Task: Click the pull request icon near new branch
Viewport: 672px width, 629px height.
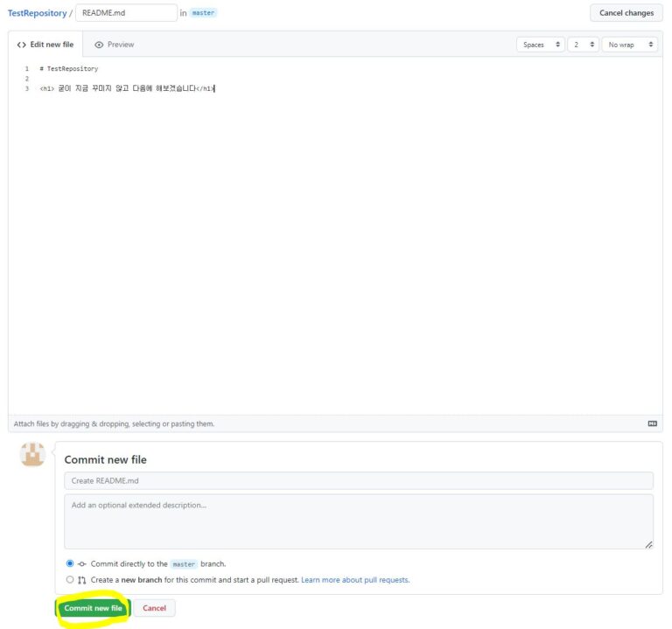Action: coord(81,580)
